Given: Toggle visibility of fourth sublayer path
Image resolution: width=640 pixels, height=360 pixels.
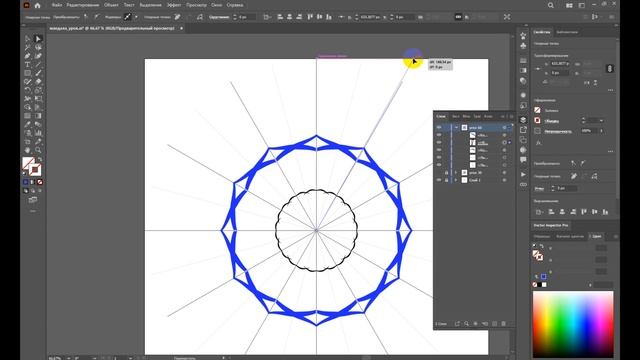Looking at the screenshot, I should 439,157.
